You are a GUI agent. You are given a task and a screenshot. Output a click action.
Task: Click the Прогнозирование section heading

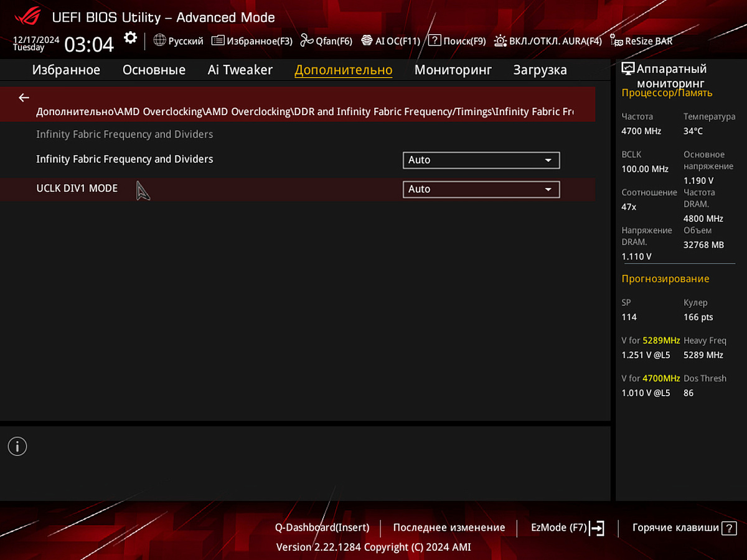665,279
